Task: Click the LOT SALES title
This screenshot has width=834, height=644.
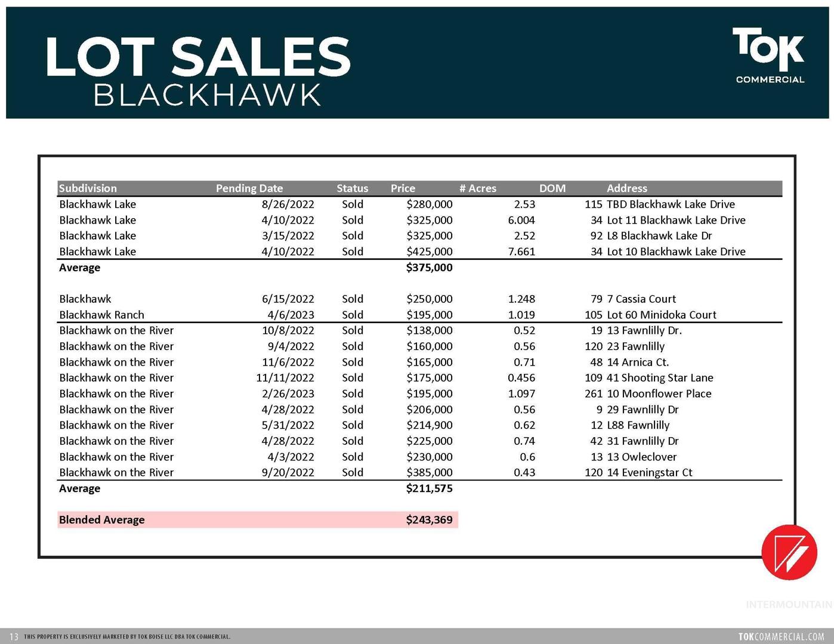Action: click(x=197, y=57)
